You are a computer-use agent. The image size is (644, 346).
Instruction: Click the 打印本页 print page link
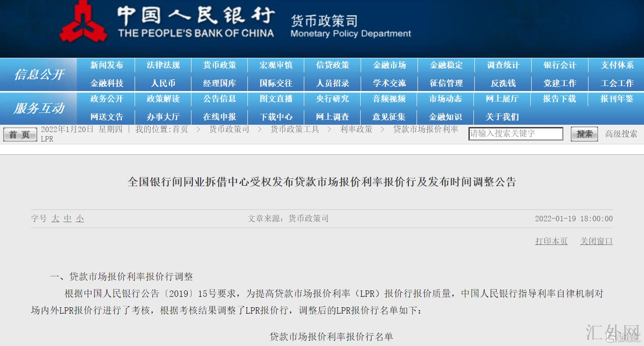tap(551, 241)
